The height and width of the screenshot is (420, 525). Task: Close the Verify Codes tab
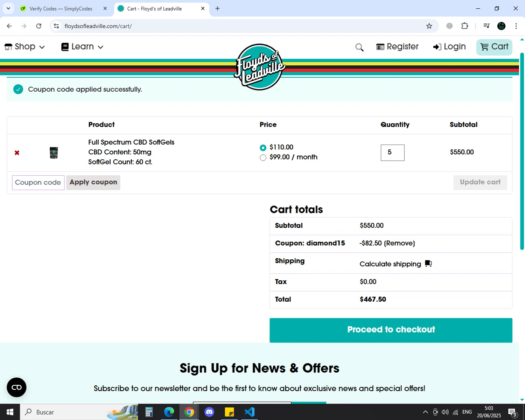tap(105, 8)
